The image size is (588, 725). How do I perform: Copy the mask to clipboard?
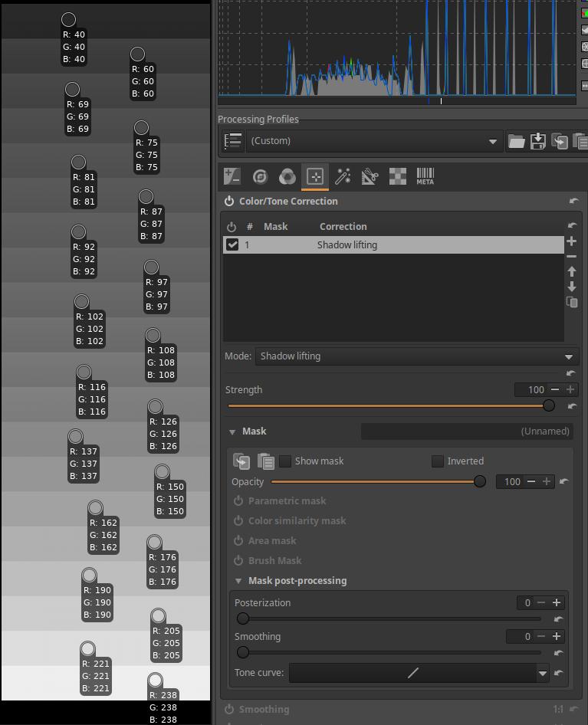pos(241,461)
